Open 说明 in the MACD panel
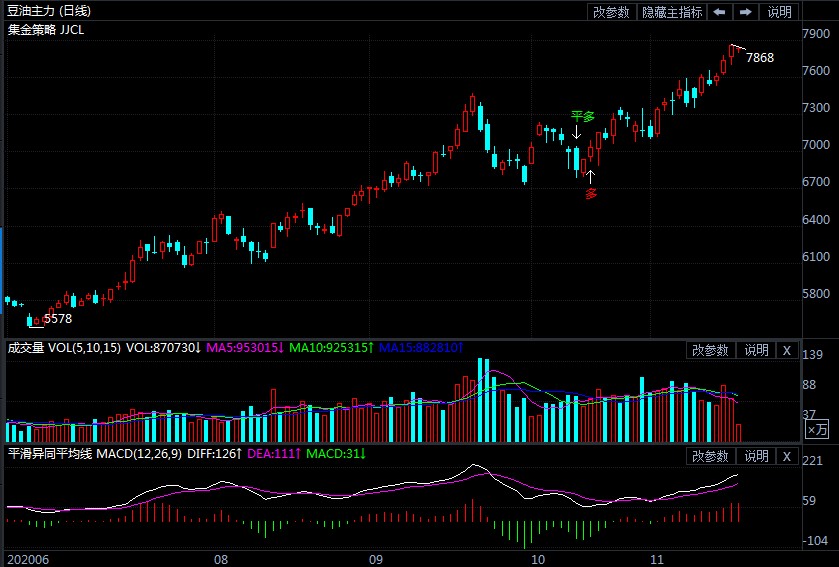Viewport: 839px width, 567px height. click(757, 456)
